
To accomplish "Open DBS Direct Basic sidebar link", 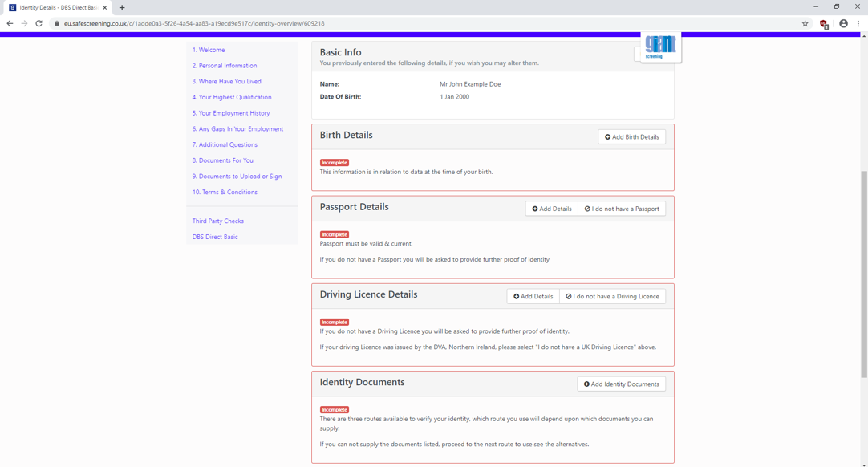I will pyautogui.click(x=215, y=237).
